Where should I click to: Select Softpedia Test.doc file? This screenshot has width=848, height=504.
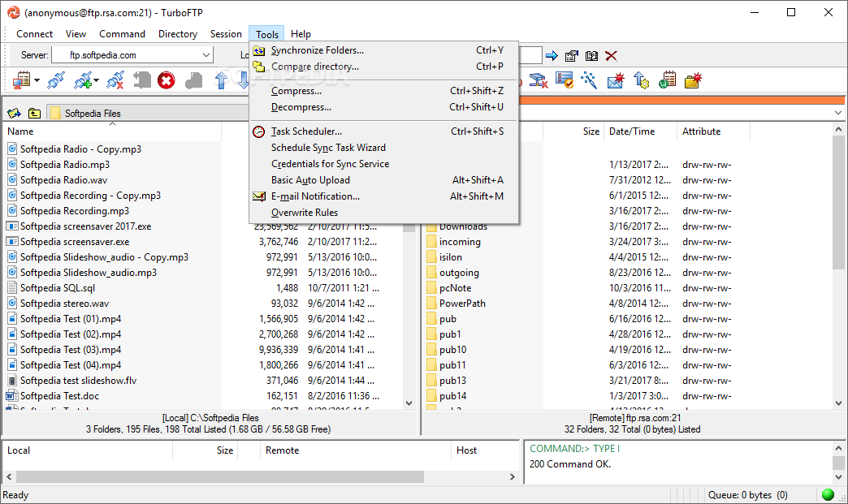pos(59,396)
